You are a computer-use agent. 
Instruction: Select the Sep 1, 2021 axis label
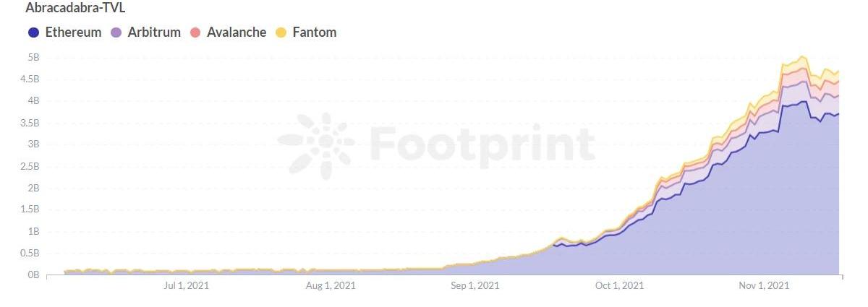coord(475,286)
